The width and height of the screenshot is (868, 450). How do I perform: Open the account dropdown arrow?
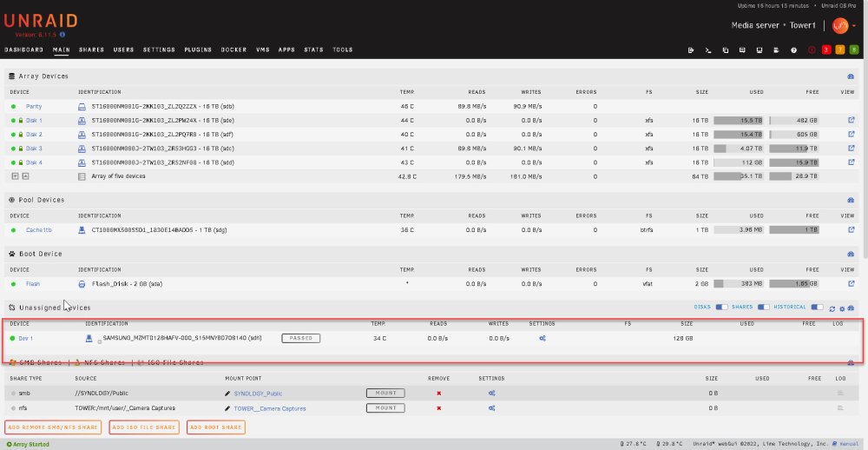coord(854,27)
